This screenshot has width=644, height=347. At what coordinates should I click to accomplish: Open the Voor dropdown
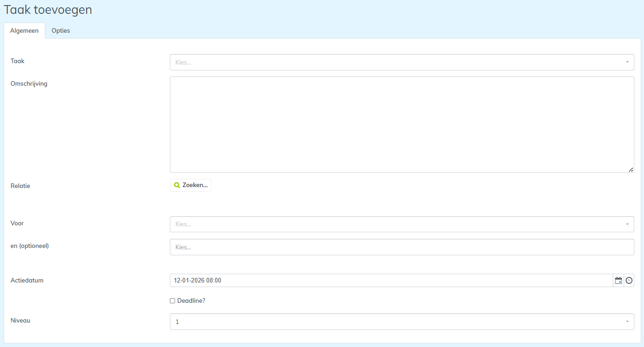(x=402, y=224)
